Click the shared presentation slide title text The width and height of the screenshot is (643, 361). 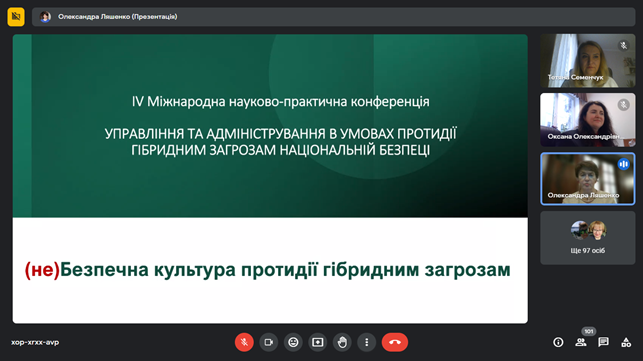click(x=267, y=270)
